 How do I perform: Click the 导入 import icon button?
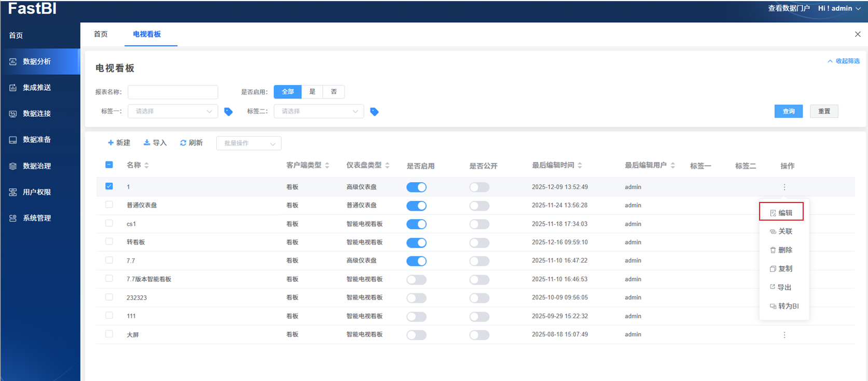coord(155,143)
